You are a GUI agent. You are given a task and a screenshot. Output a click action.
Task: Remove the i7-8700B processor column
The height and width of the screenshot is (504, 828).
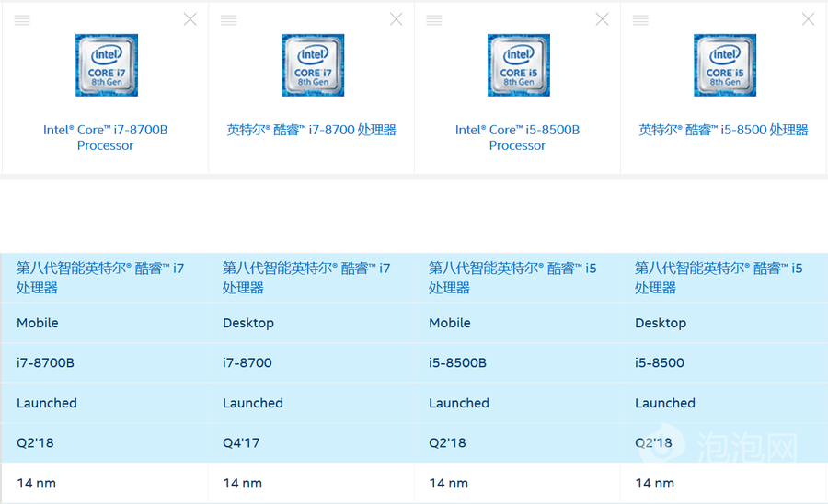tap(190, 19)
